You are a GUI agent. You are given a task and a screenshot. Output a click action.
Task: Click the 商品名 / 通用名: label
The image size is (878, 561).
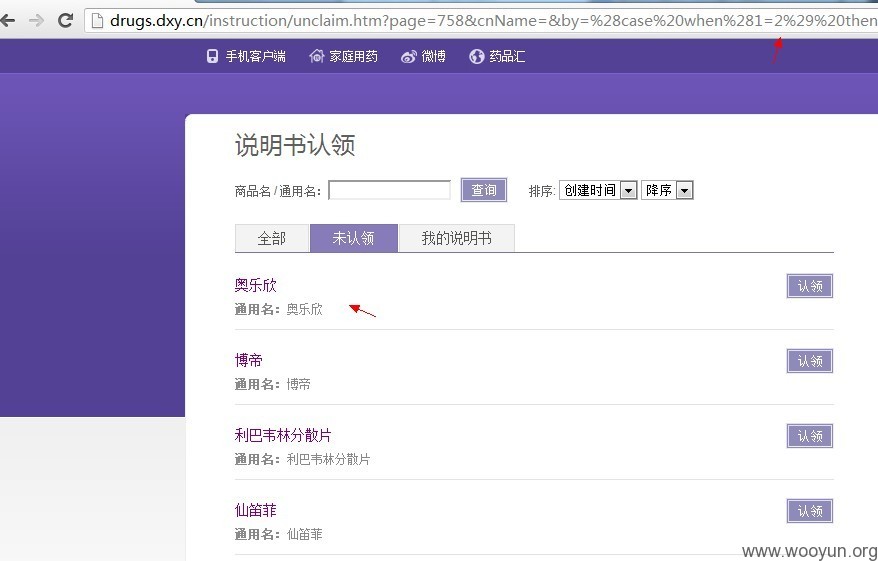(x=278, y=191)
